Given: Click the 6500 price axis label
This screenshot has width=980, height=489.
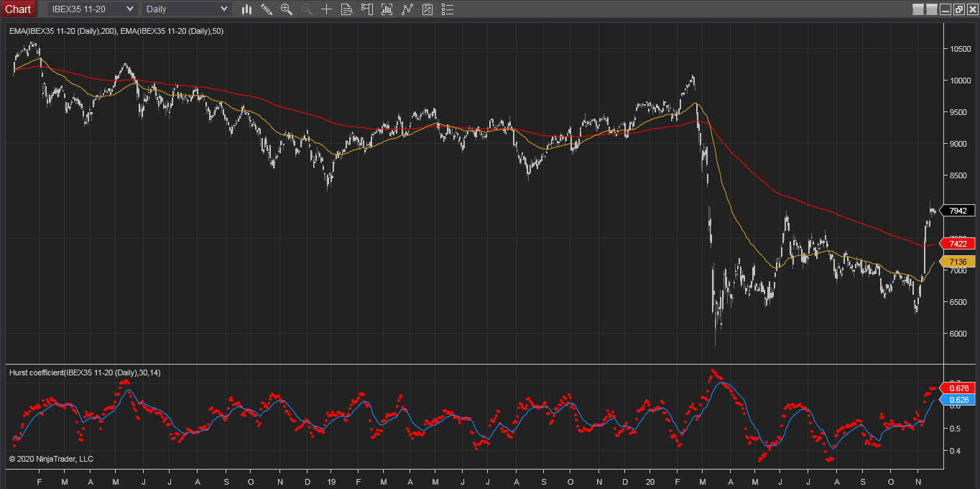Looking at the screenshot, I should (x=959, y=302).
